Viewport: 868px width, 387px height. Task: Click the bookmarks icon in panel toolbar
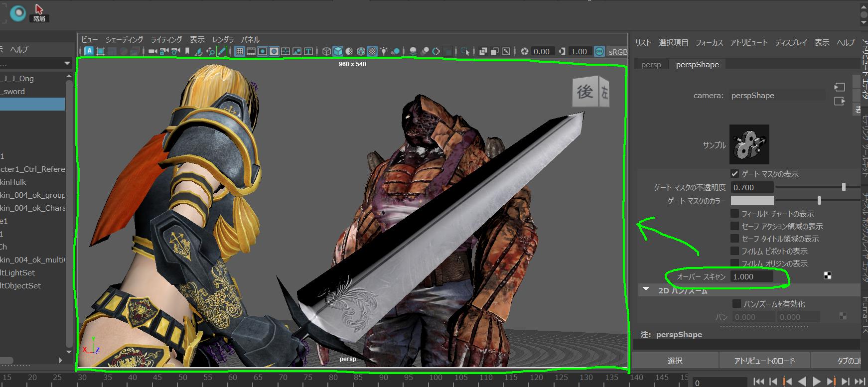click(x=187, y=51)
